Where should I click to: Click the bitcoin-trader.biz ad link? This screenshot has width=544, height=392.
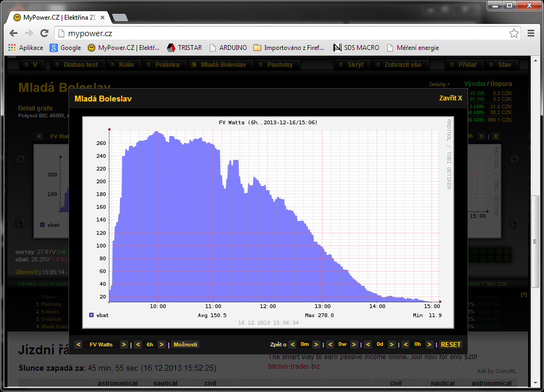tap(294, 367)
